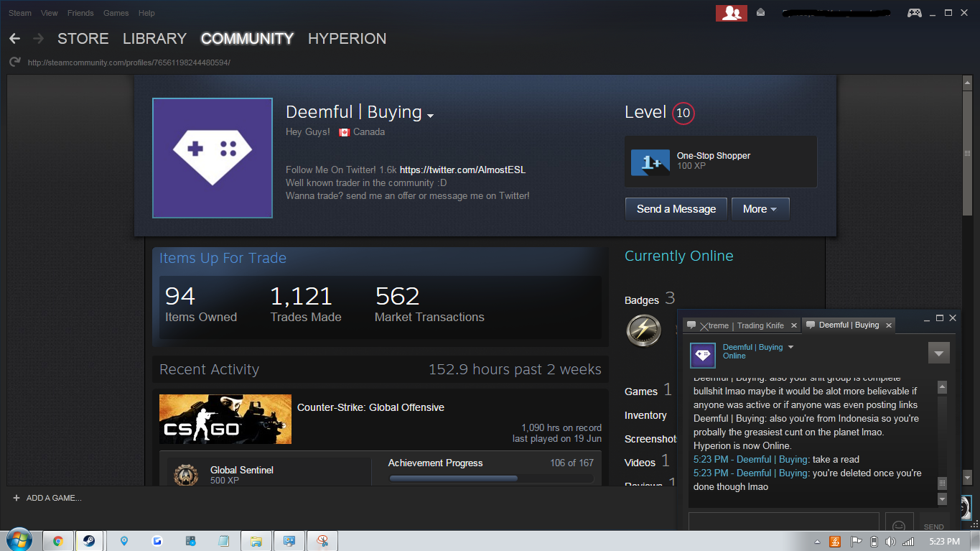Open the Deemful | Buying name dropdown
This screenshot has height=551, width=980.
point(430,115)
